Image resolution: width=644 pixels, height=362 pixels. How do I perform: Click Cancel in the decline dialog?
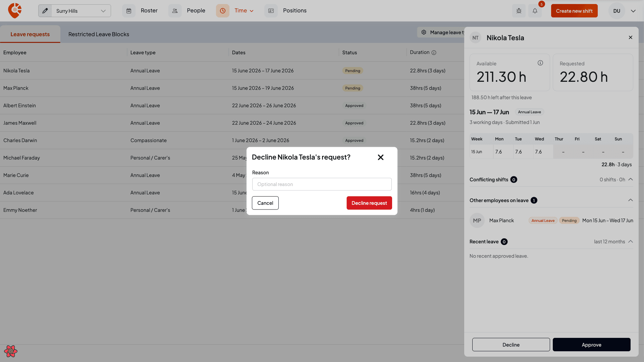[x=265, y=203]
